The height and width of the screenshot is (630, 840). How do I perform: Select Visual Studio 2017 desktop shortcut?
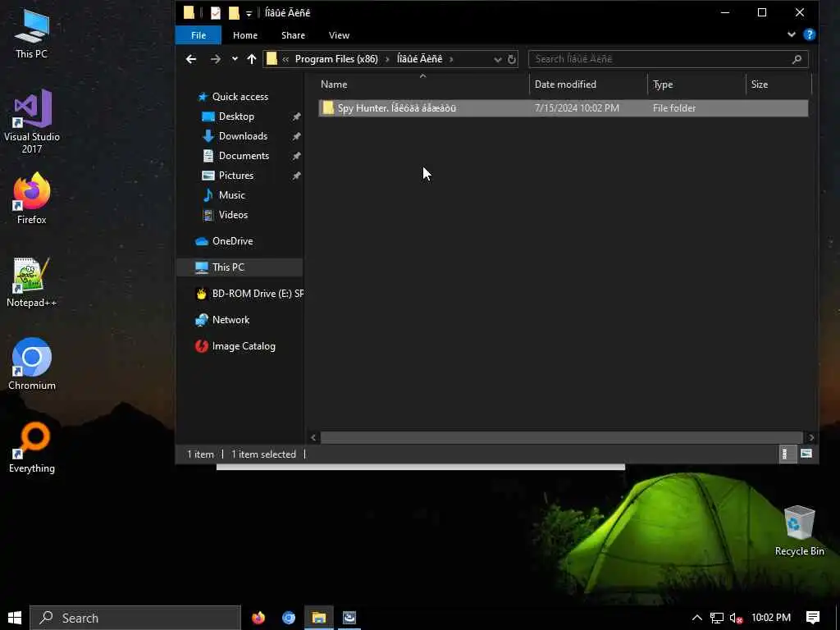coord(32,121)
